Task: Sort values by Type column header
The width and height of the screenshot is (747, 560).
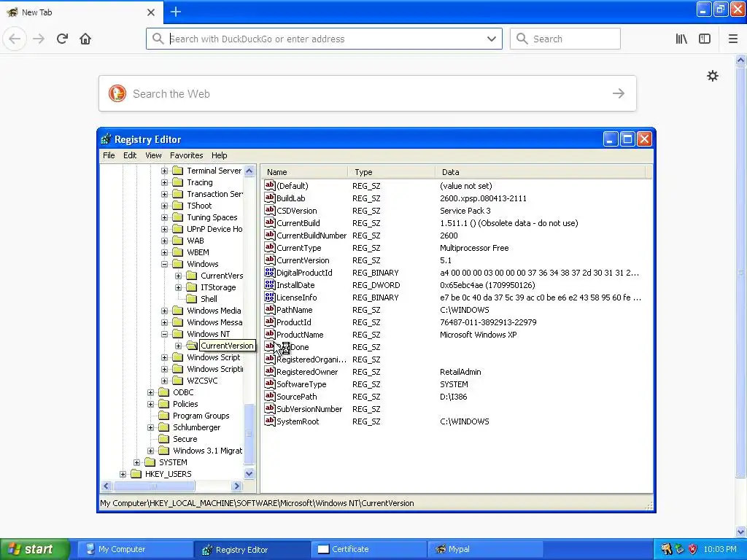Action: [x=391, y=172]
